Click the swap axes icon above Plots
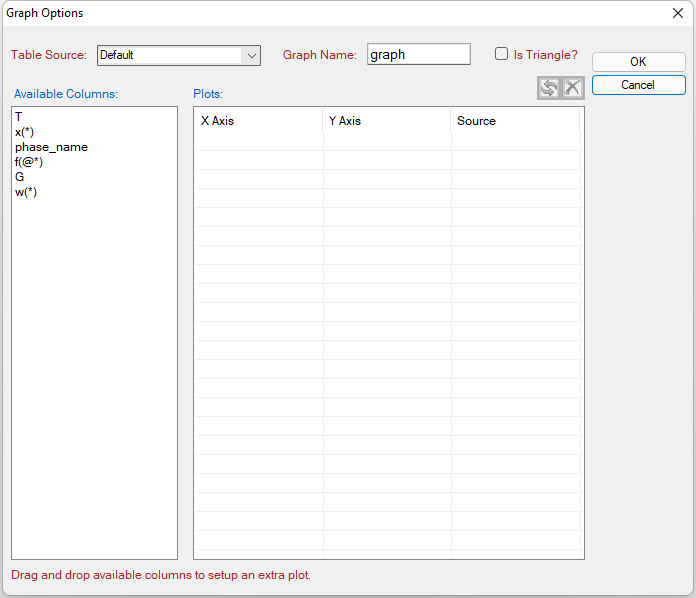 pyautogui.click(x=548, y=88)
